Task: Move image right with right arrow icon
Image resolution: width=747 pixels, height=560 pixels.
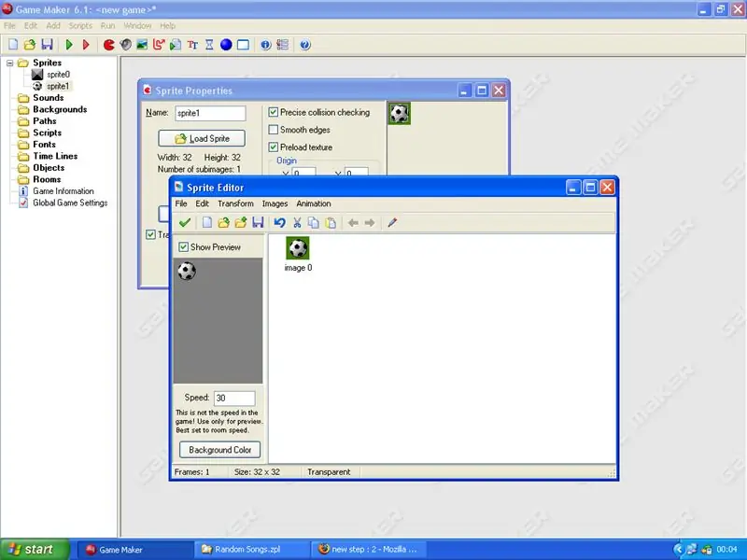Action: tap(370, 222)
